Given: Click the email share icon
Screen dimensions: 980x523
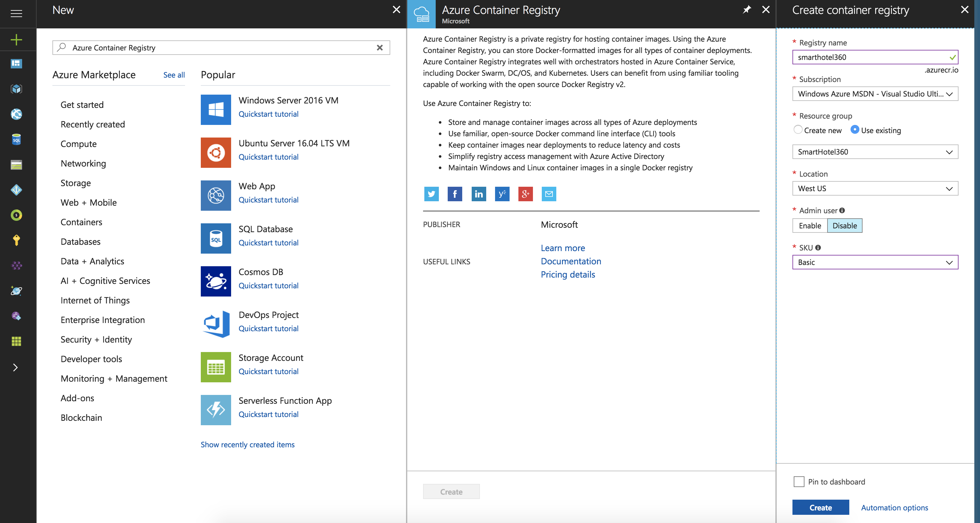Looking at the screenshot, I should [x=549, y=194].
